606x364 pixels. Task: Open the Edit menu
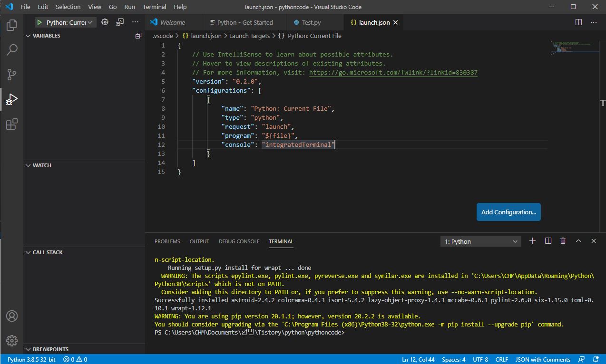coord(43,7)
